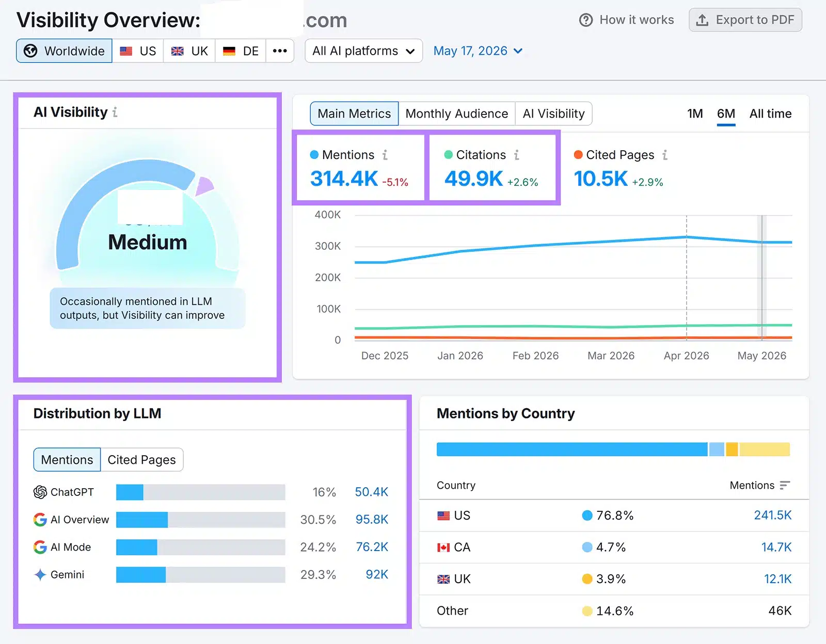
Task: Click the Google logo next to AI Mode
Action: click(x=40, y=547)
